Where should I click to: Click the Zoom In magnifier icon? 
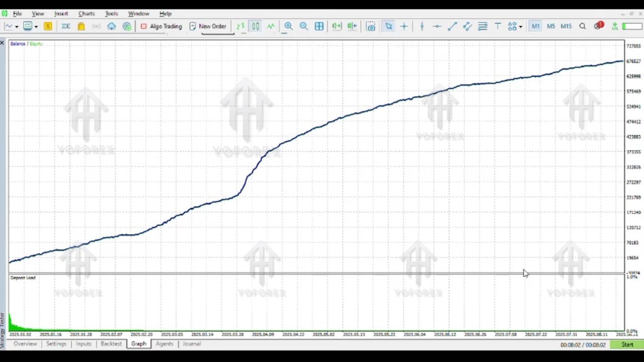(288, 26)
